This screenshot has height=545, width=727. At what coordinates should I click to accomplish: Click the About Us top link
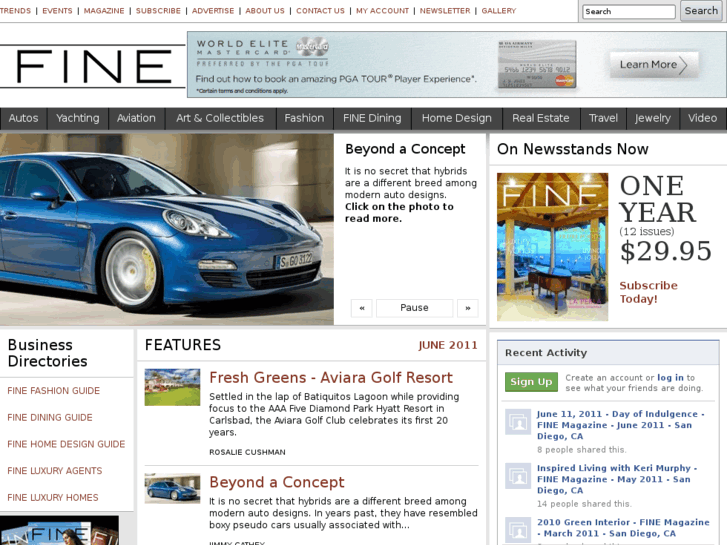pyautogui.click(x=265, y=11)
